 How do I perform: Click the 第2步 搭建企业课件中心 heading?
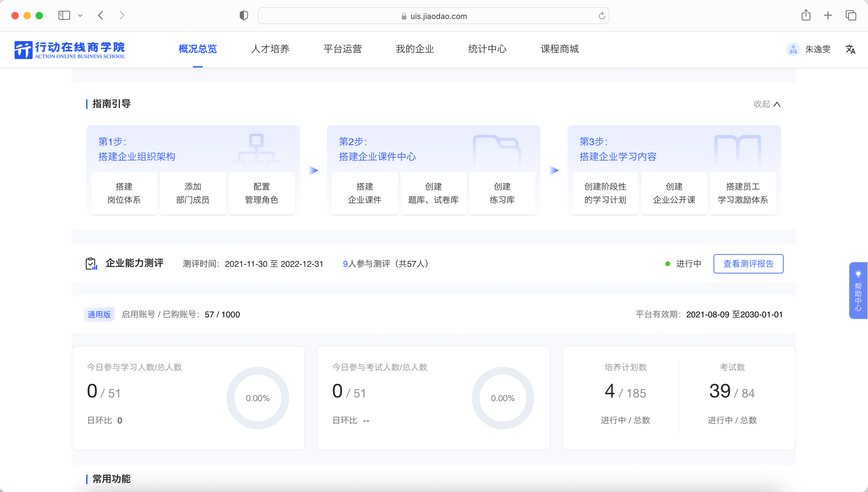(x=377, y=149)
